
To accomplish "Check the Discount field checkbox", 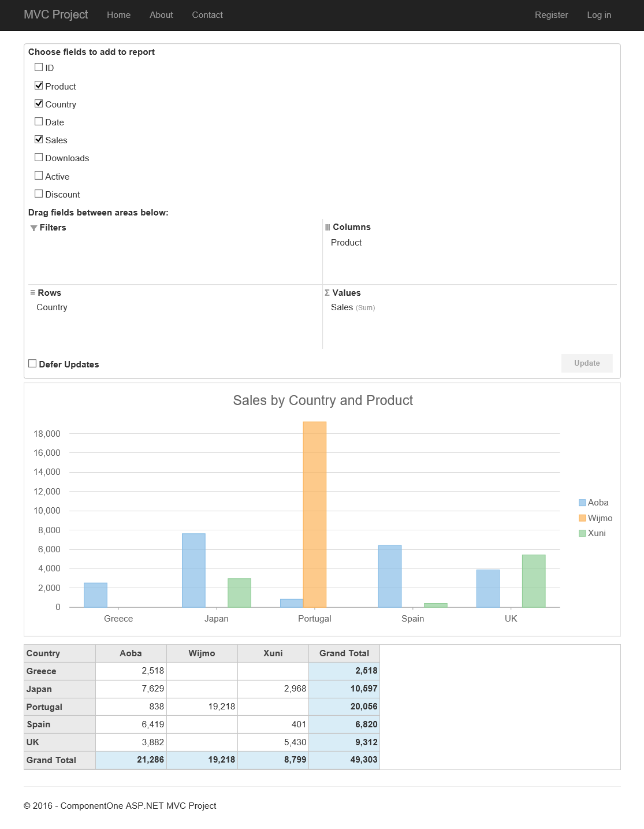I will click(39, 194).
